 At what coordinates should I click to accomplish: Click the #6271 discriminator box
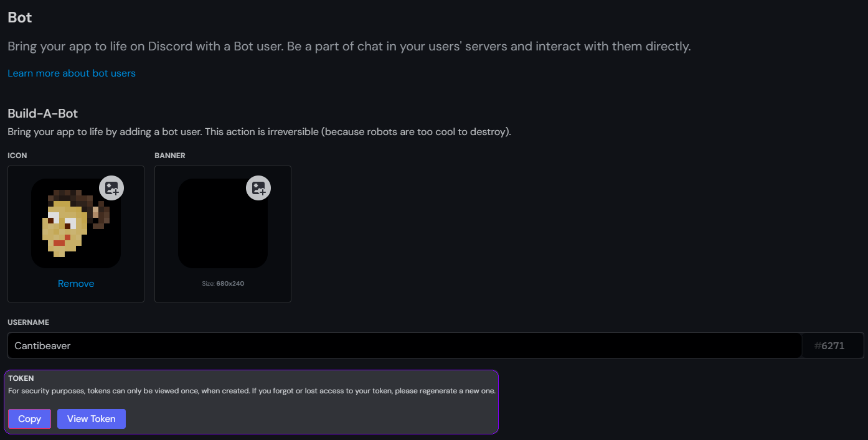pos(833,345)
